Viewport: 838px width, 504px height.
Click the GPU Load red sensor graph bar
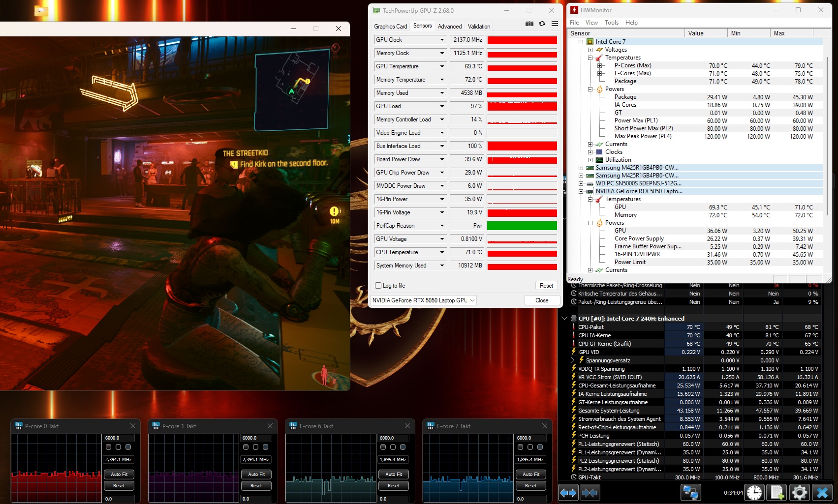522,106
